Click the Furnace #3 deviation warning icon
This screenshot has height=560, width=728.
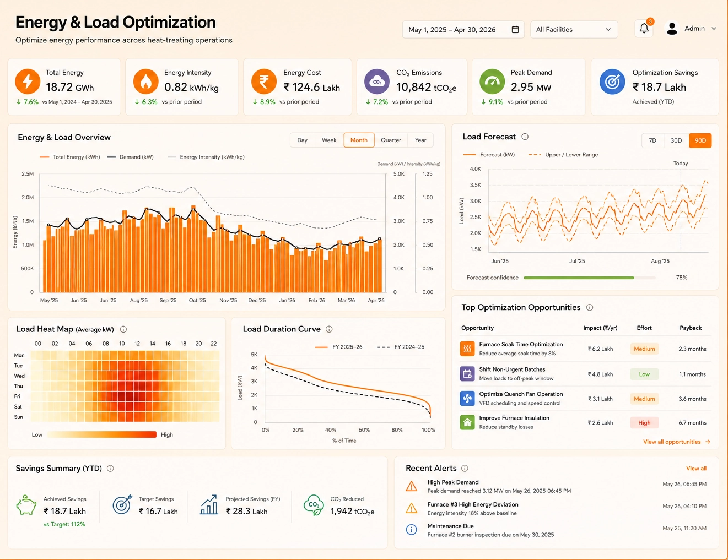pyautogui.click(x=412, y=508)
